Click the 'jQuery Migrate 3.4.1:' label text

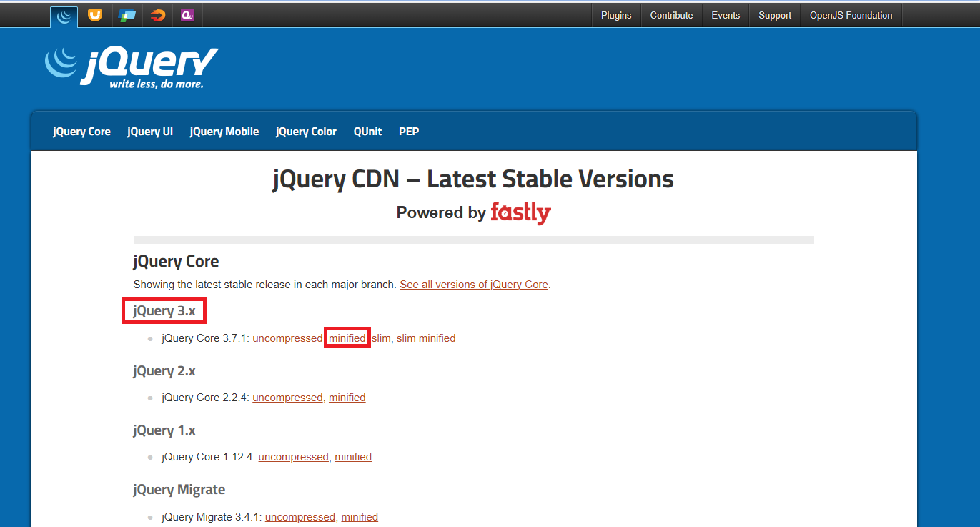pyautogui.click(x=212, y=516)
